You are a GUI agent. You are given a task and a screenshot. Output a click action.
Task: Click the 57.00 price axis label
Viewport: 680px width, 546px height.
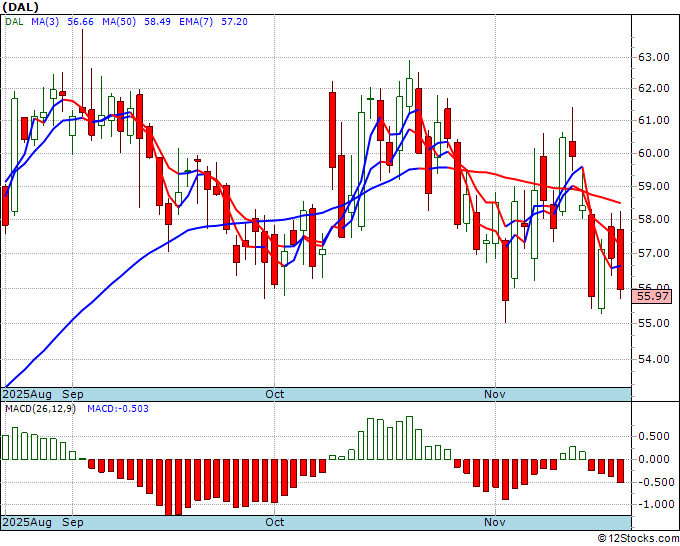click(x=654, y=253)
